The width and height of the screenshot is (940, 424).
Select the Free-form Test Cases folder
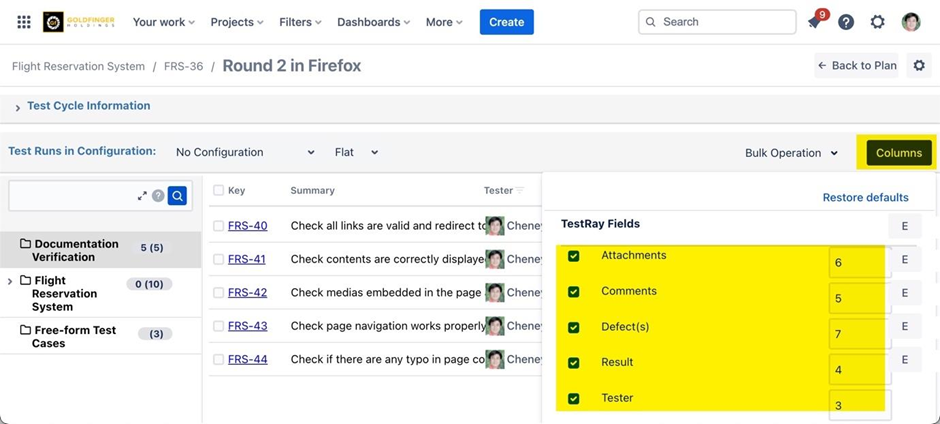74,337
